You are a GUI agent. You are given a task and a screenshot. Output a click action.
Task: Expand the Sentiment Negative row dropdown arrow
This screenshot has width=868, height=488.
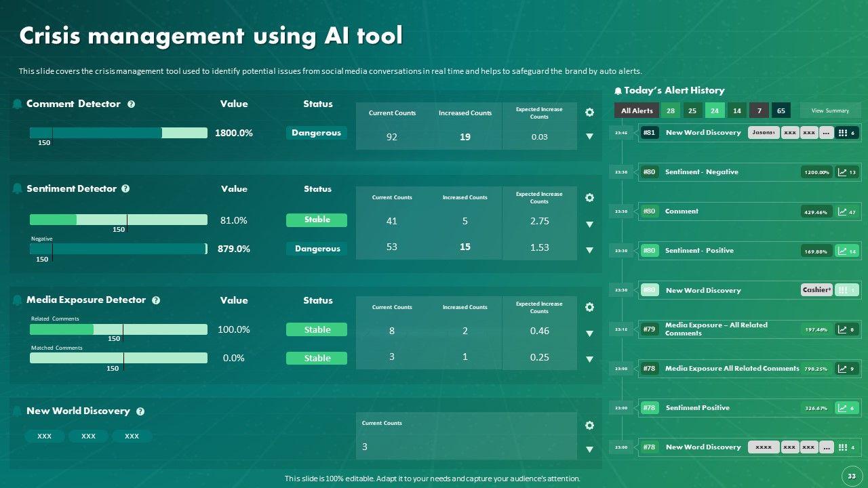[x=589, y=250]
